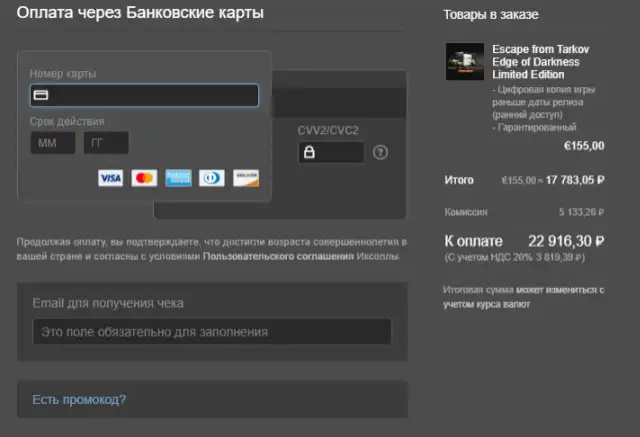Image resolution: width=640 pixels, height=437 pixels.
Task: Focus the MM expiry month field
Action: 53,143
